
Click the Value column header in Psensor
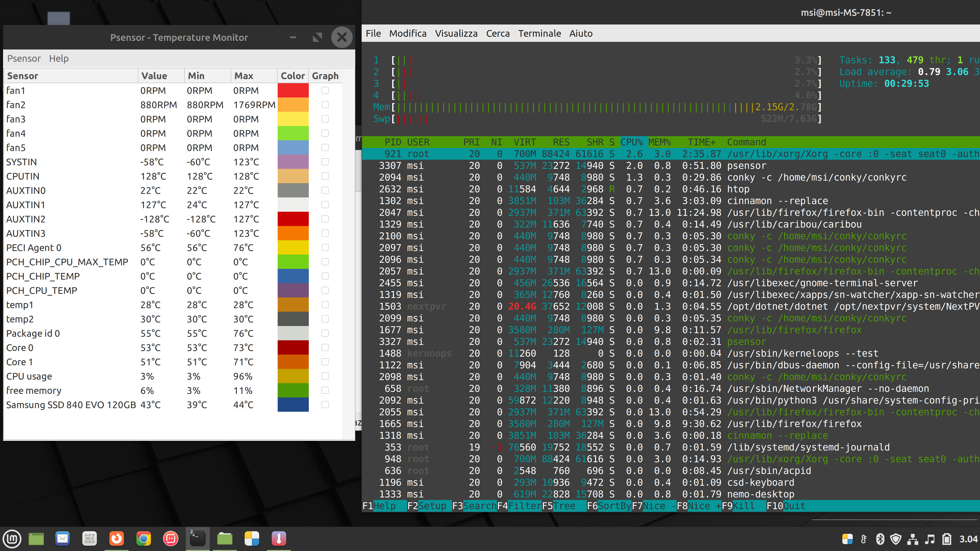tap(154, 76)
